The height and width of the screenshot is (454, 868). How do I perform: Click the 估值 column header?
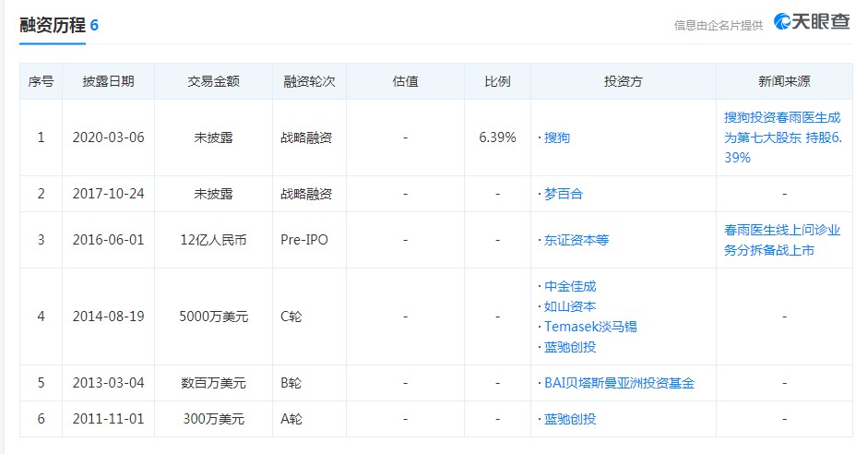405,81
